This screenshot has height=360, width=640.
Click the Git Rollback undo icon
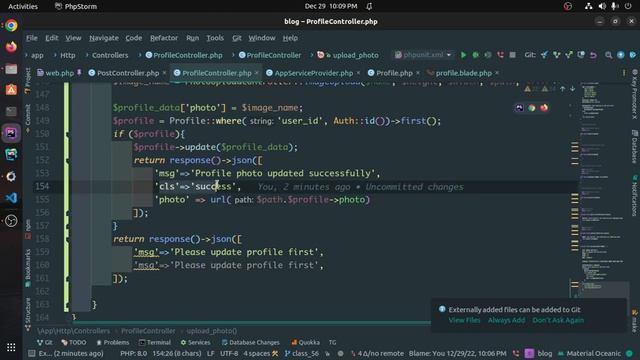click(593, 55)
